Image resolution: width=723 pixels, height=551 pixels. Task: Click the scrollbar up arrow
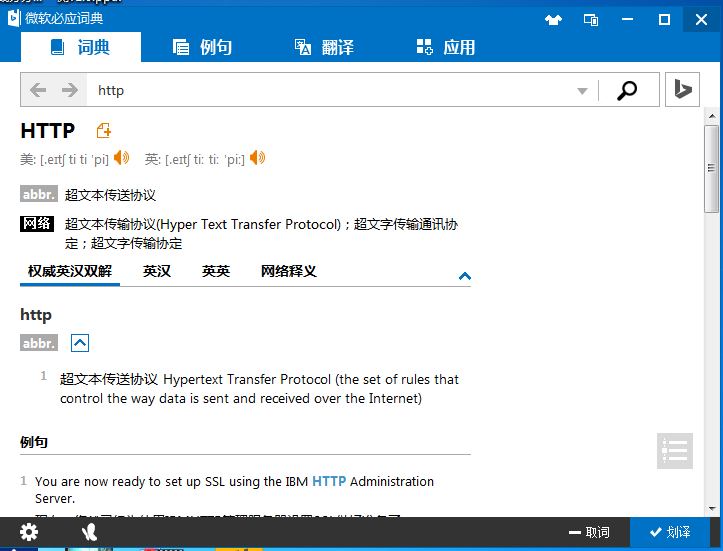tap(712, 116)
